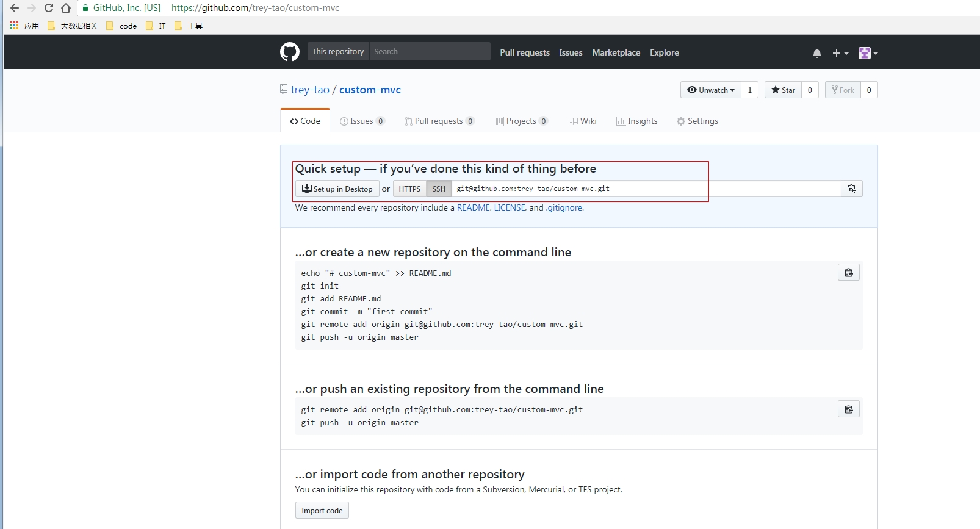
Task: Click the Set up in Desktop button
Action: click(337, 189)
